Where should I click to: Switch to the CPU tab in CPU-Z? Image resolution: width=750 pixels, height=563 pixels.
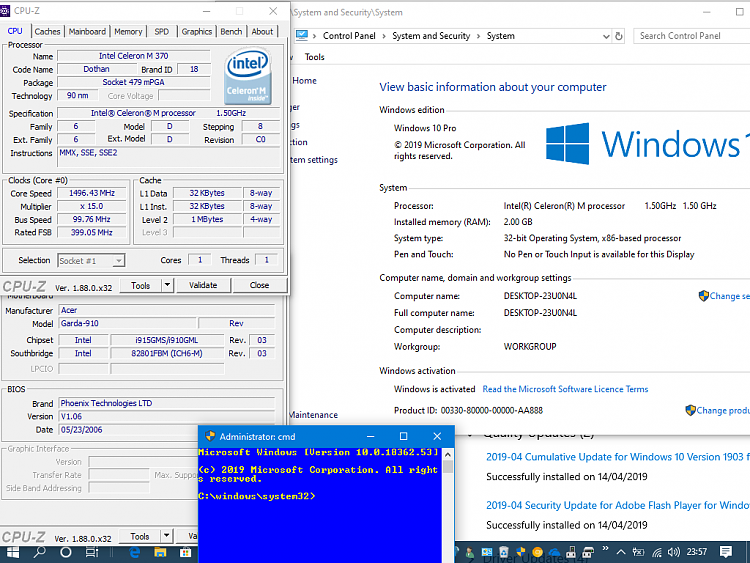(15, 31)
